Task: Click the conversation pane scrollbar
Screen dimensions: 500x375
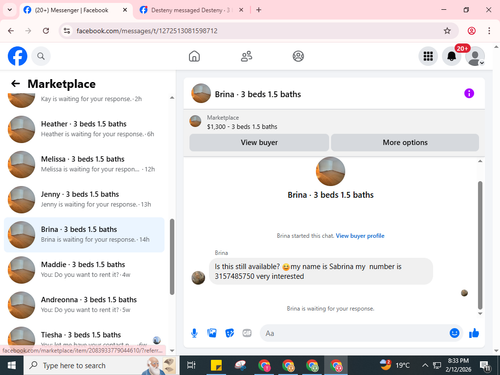Action: (480, 245)
